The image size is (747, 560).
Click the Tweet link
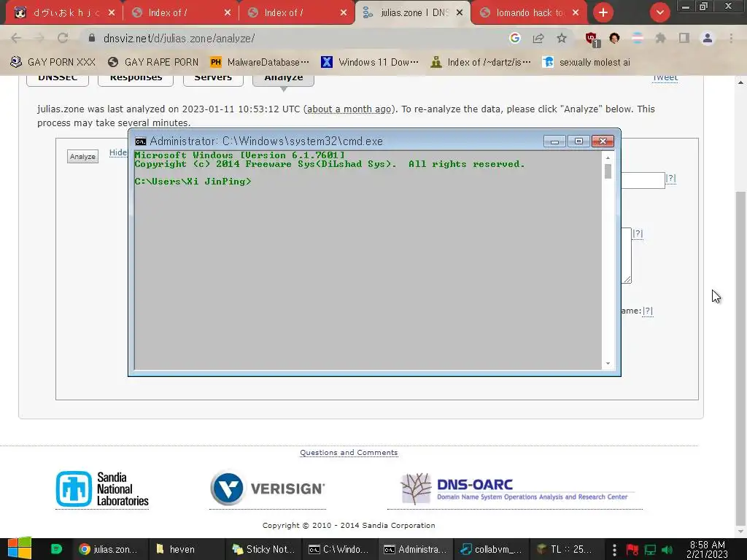click(665, 78)
